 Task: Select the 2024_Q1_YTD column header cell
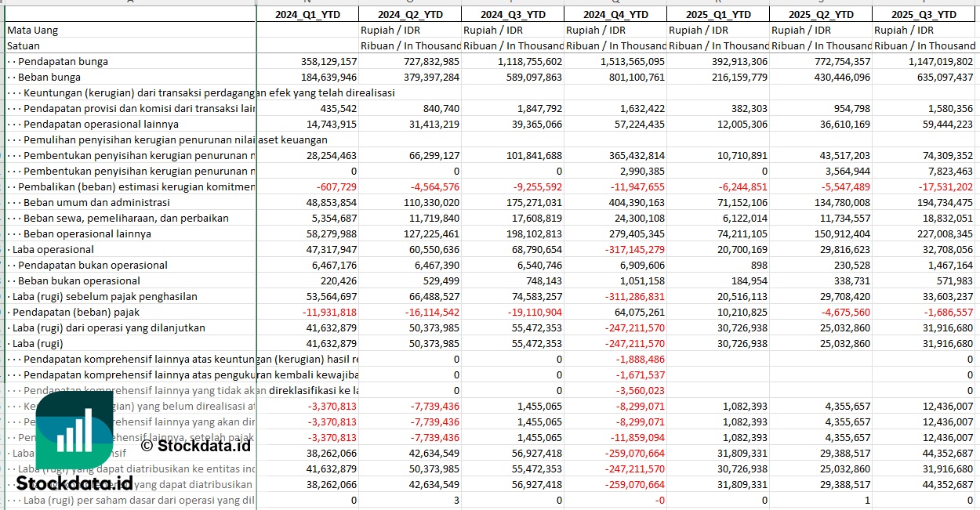[307, 14]
